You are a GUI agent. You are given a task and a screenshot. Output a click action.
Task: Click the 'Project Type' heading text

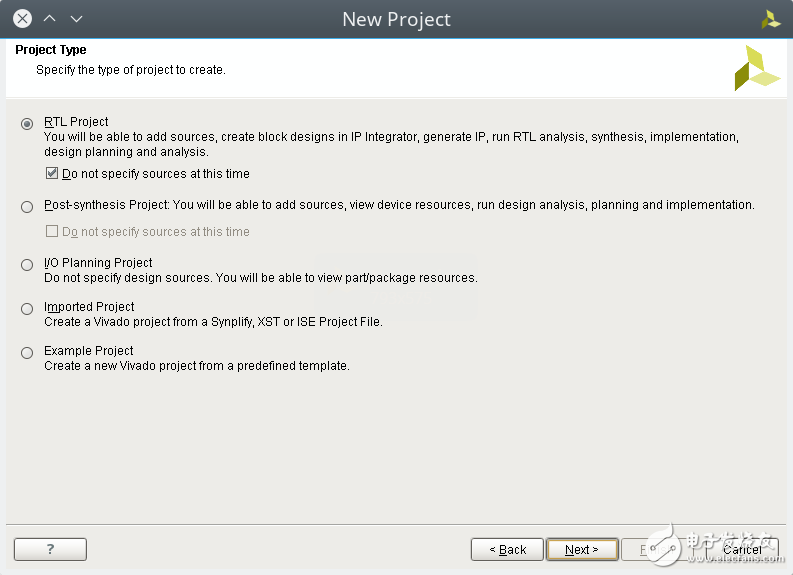tap(51, 50)
